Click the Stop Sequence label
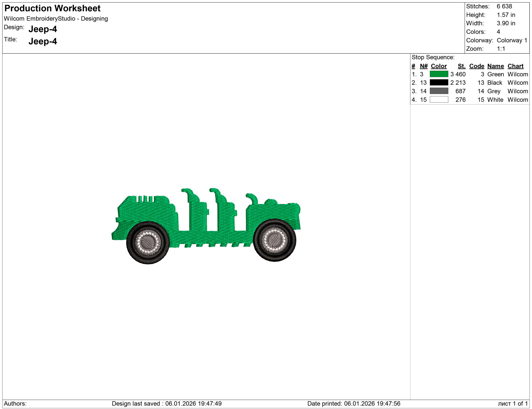 (x=433, y=57)
